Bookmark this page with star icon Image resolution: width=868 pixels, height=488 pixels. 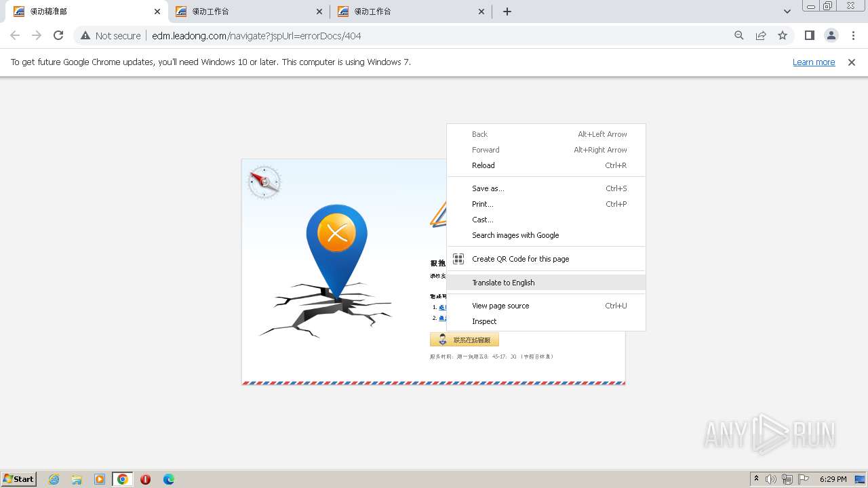[x=783, y=35]
